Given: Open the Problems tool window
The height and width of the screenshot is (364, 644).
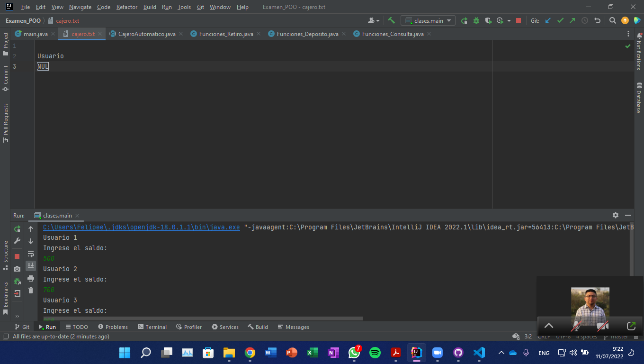Looking at the screenshot, I should [113, 327].
